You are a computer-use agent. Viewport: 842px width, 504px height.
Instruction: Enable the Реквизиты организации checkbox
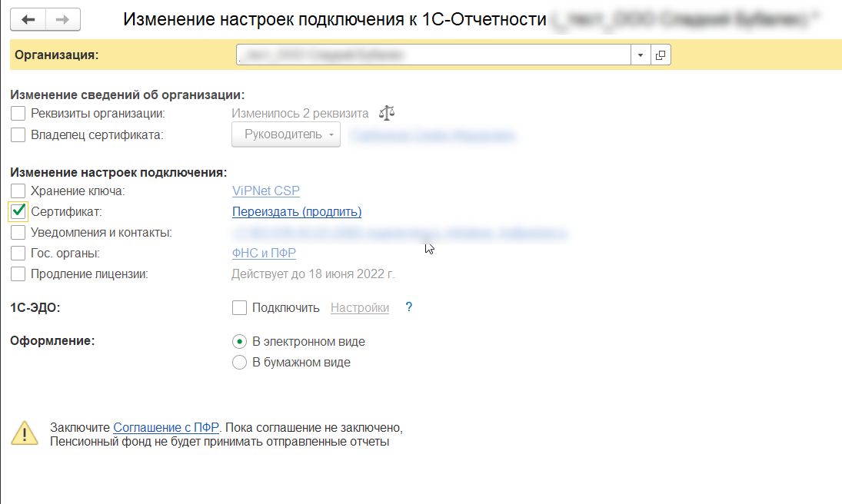(x=18, y=114)
